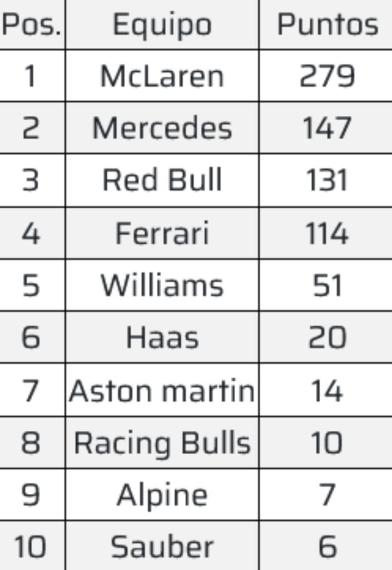Click the Pos. column header

31,25
